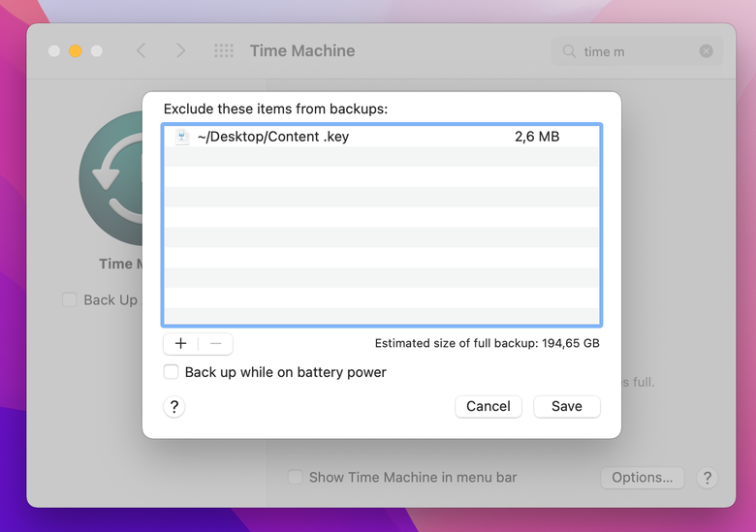The width and height of the screenshot is (756, 532).
Task: Click the help button beside Options...
Action: [707, 478]
